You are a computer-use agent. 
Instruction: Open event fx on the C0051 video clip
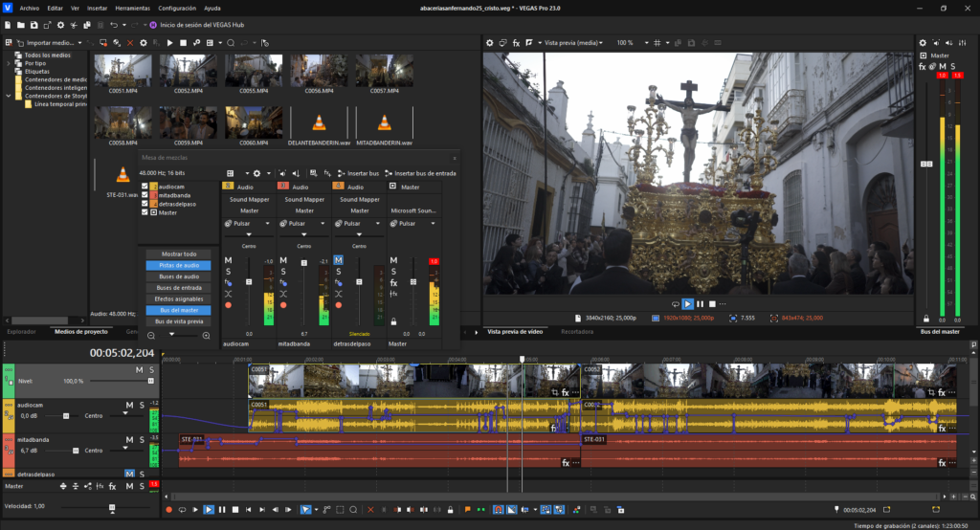(x=565, y=392)
